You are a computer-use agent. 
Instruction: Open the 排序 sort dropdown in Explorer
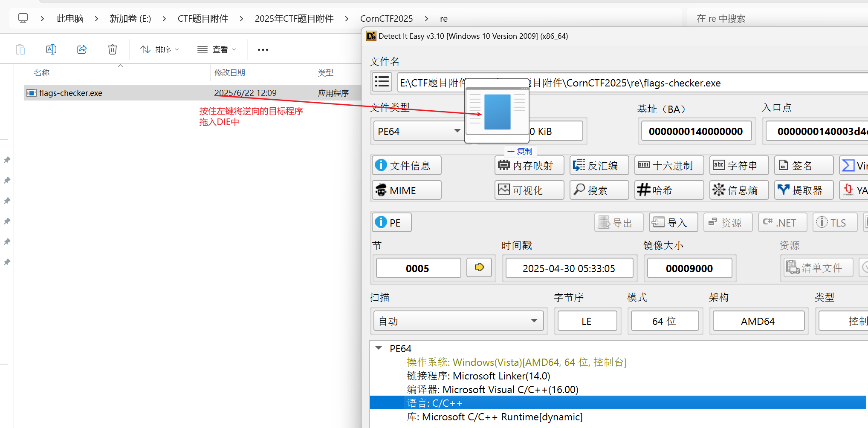point(159,49)
